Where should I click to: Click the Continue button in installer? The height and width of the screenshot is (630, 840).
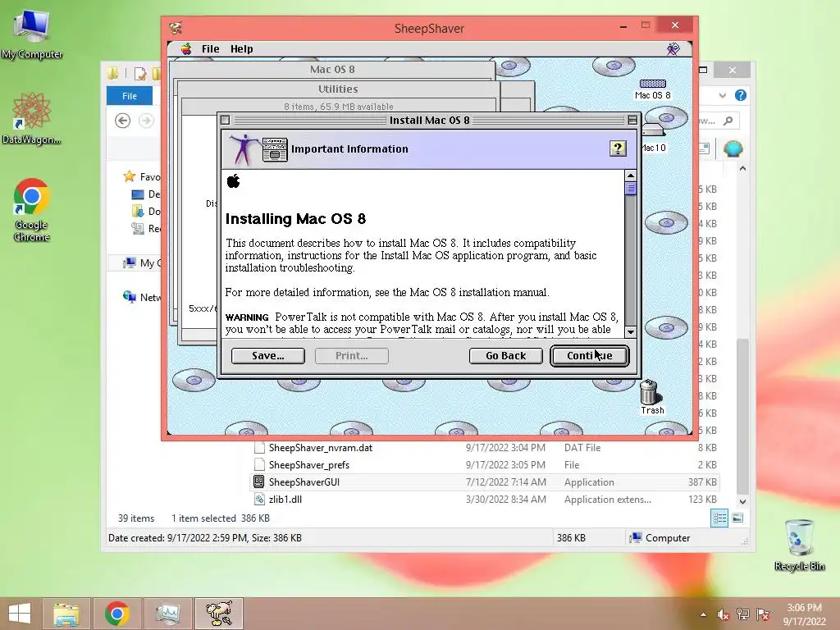(589, 356)
